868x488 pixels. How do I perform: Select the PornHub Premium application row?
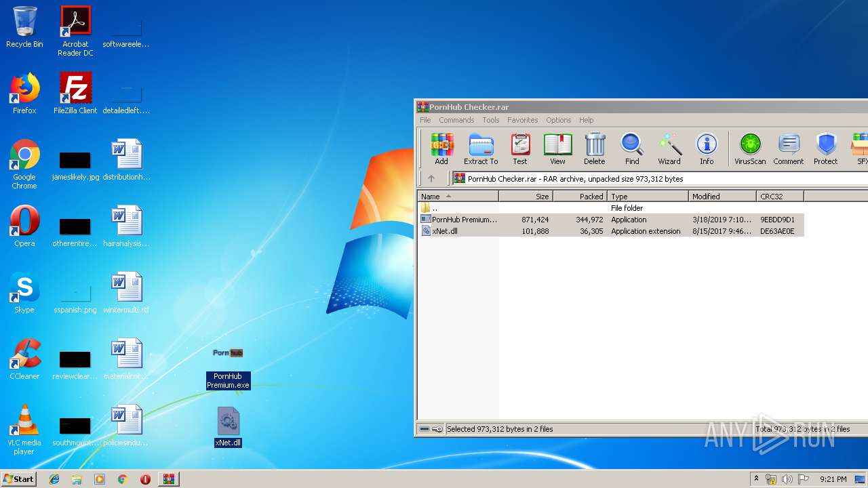click(611, 220)
